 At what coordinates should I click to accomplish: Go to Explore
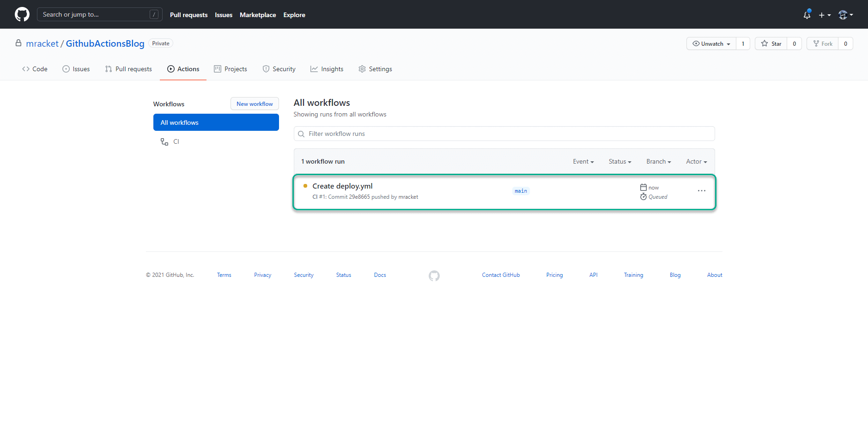pos(294,15)
